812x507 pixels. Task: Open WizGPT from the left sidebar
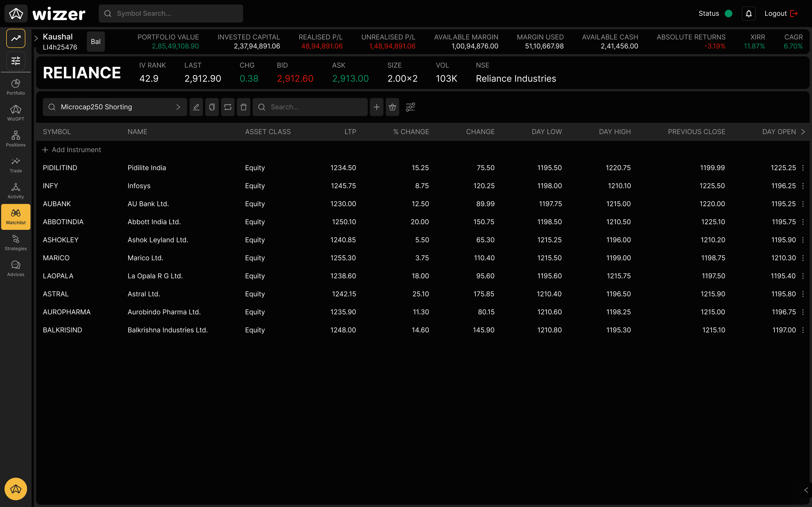(15, 112)
